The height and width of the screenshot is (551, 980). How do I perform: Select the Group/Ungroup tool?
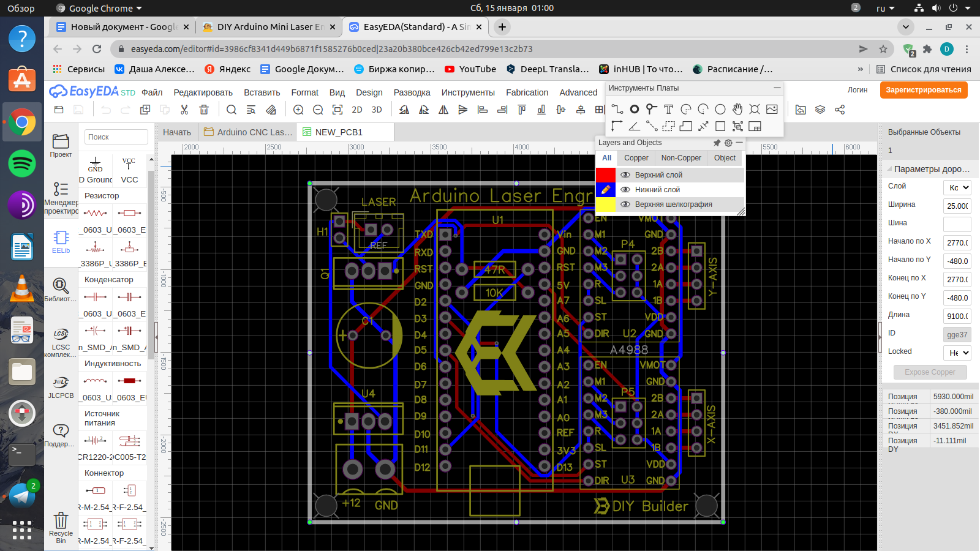click(x=737, y=126)
